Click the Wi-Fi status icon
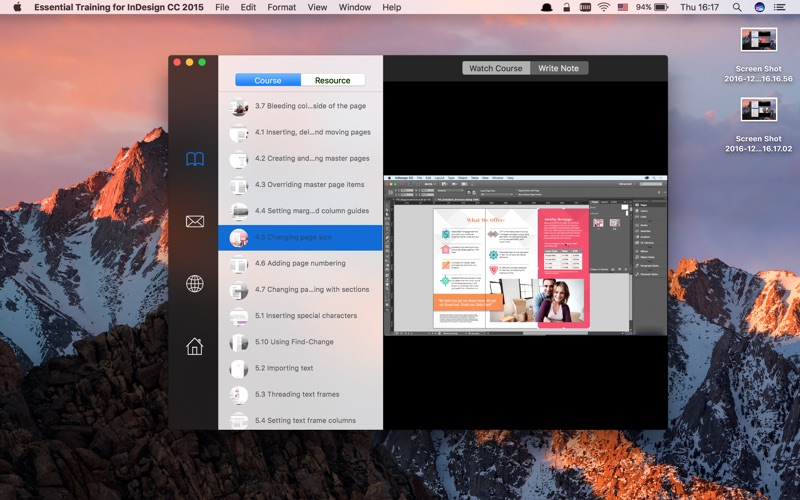The image size is (800, 500). [604, 7]
